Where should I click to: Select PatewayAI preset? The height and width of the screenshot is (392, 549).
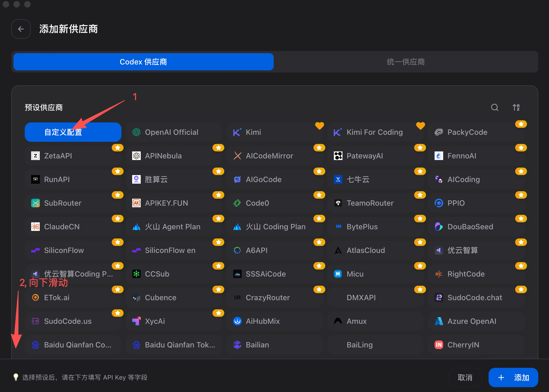pos(375,156)
